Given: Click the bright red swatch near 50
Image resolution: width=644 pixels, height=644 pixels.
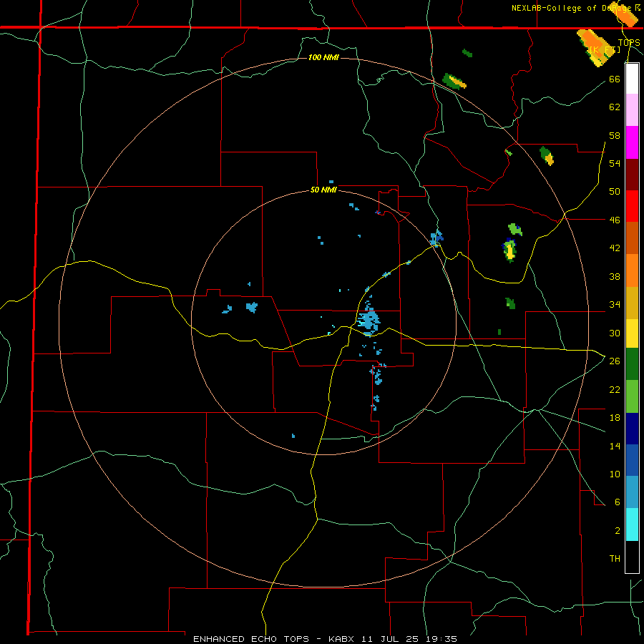Looking at the screenshot, I should [x=632, y=206].
